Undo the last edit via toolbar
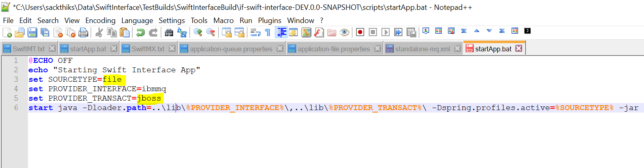The width and height of the screenshot is (644, 168). 140,32
